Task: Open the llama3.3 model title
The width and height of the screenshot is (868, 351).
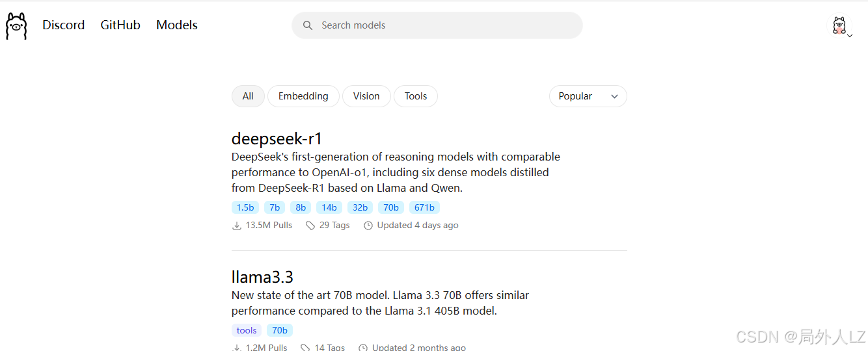Action: click(x=262, y=277)
